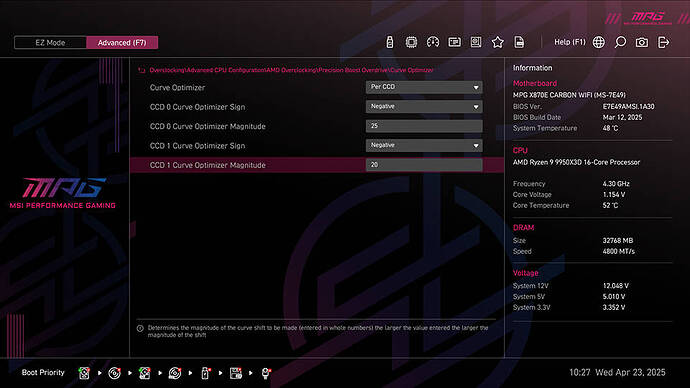Select the Advanced (F7) mode tab
Viewport: 690px width, 388px height.
pyautogui.click(x=122, y=43)
